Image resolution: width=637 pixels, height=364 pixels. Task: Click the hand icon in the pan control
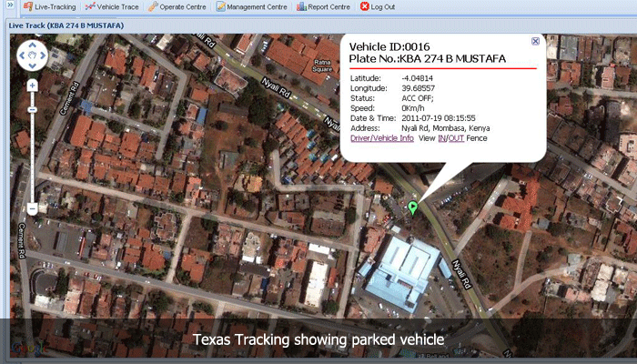pyautogui.click(x=33, y=56)
